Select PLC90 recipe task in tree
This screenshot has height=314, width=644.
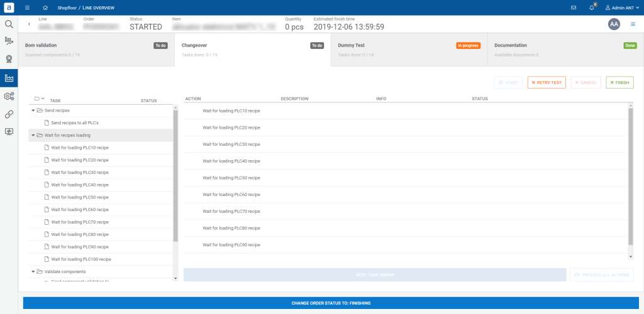[101, 247]
